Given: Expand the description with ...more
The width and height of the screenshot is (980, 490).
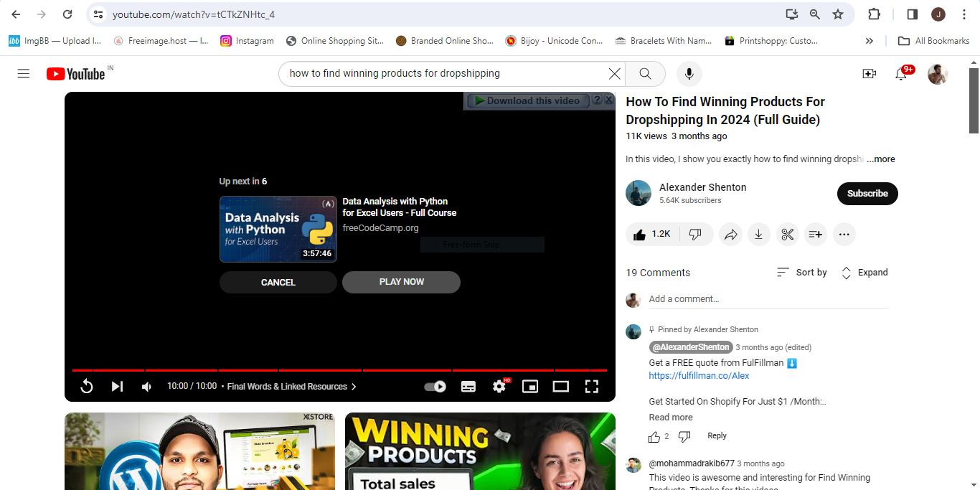Looking at the screenshot, I should coord(880,159).
